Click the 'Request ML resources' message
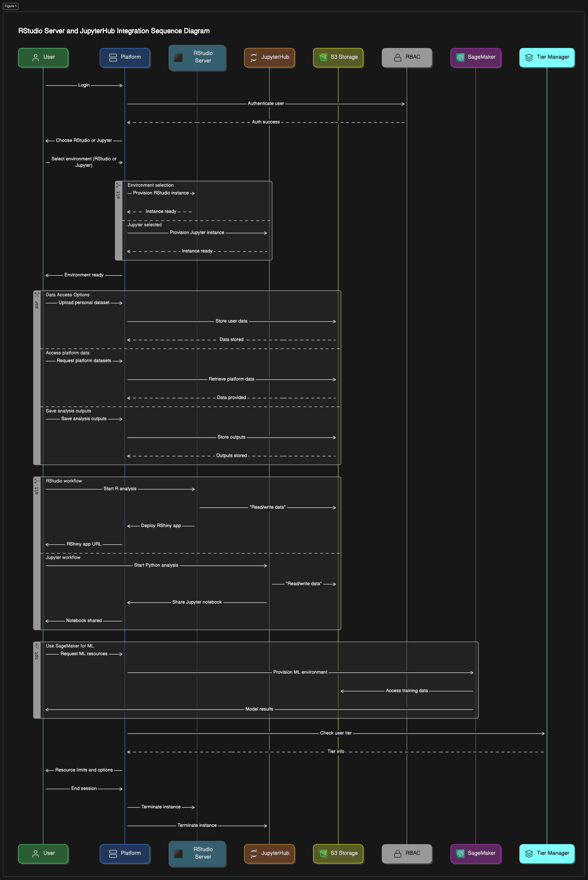Image resolution: width=588 pixels, height=880 pixels. click(84, 654)
